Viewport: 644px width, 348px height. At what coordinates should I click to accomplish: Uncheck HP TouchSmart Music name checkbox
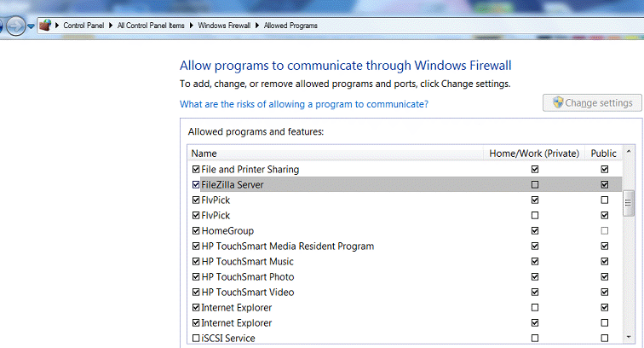(x=196, y=262)
